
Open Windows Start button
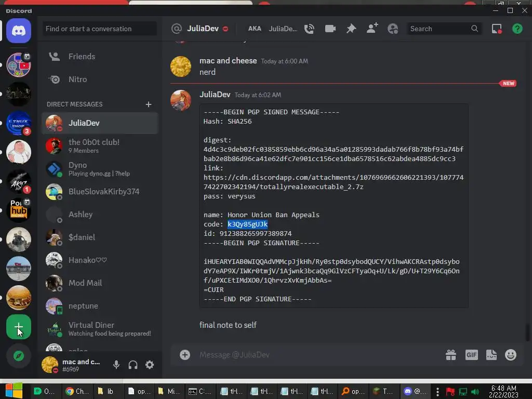click(x=14, y=391)
